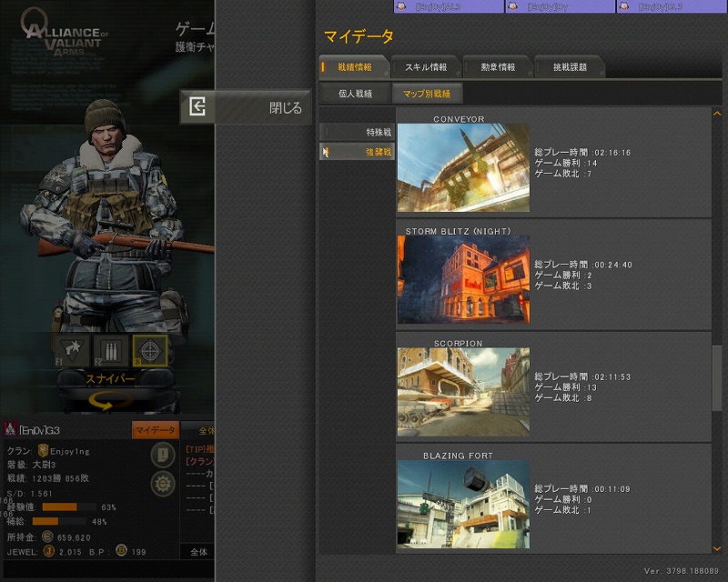Click the CONVEYOR map thumbnail
This screenshot has width=728, height=582.
tap(463, 168)
